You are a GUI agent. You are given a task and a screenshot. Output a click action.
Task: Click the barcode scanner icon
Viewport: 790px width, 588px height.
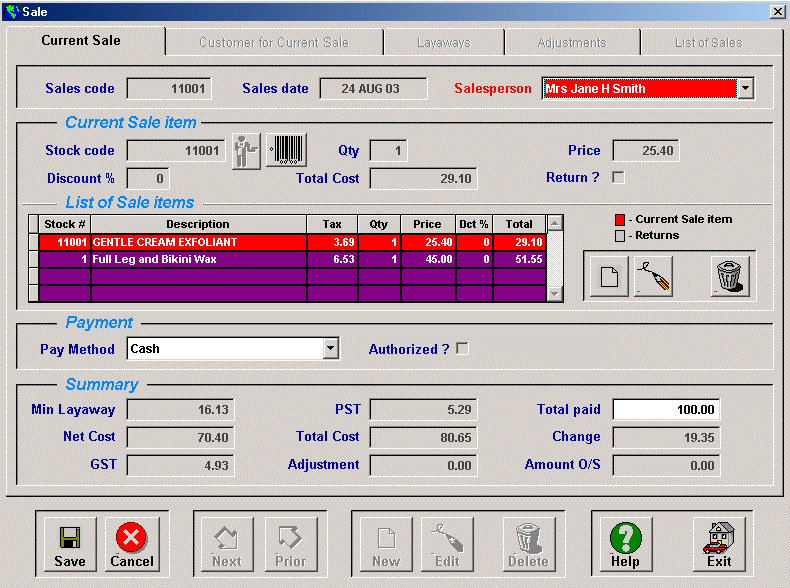(x=286, y=150)
